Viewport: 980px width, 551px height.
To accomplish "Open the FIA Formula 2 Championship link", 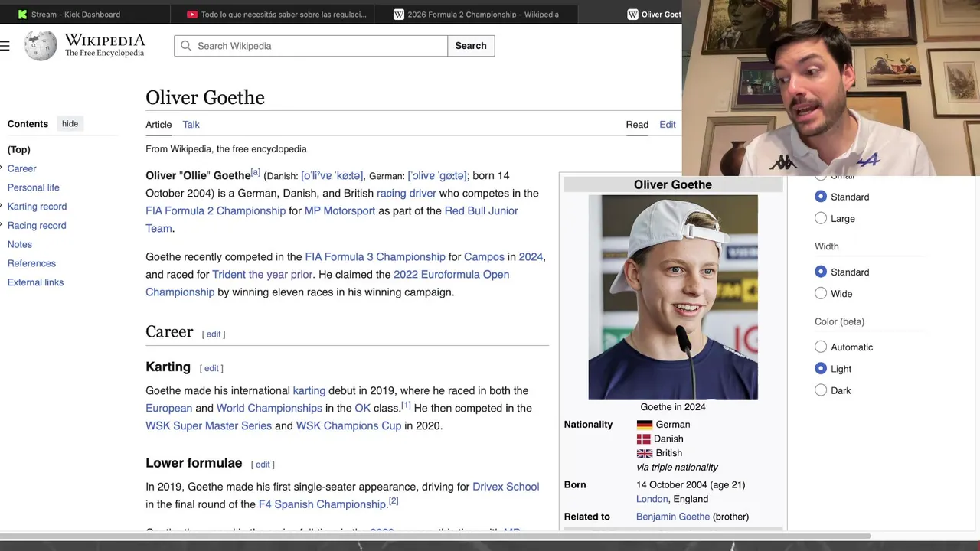I will [x=215, y=211].
